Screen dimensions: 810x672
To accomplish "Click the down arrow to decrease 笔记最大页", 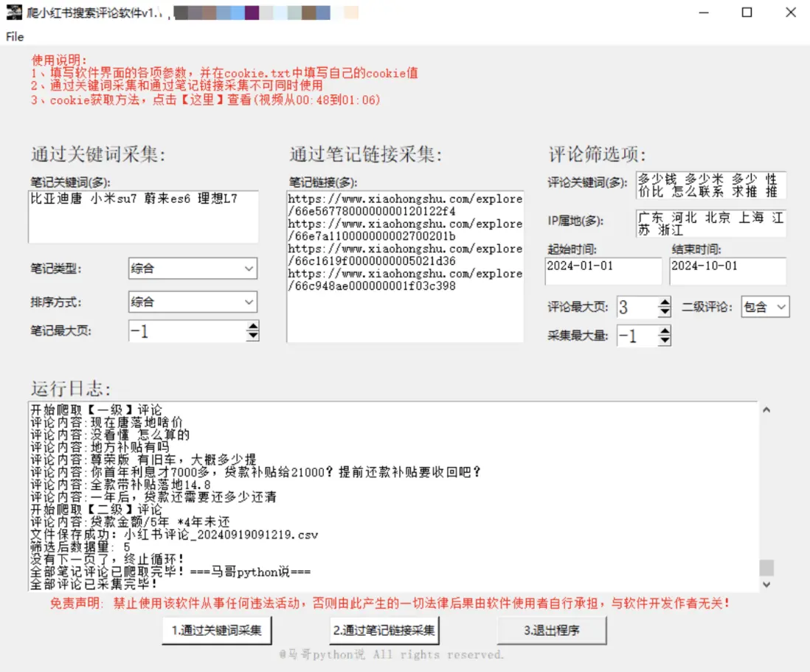I will 253,336.
